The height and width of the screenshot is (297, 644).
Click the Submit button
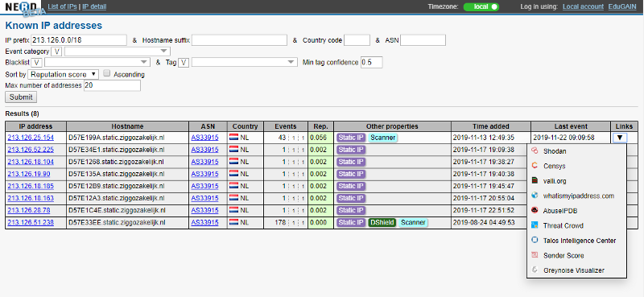tap(21, 97)
